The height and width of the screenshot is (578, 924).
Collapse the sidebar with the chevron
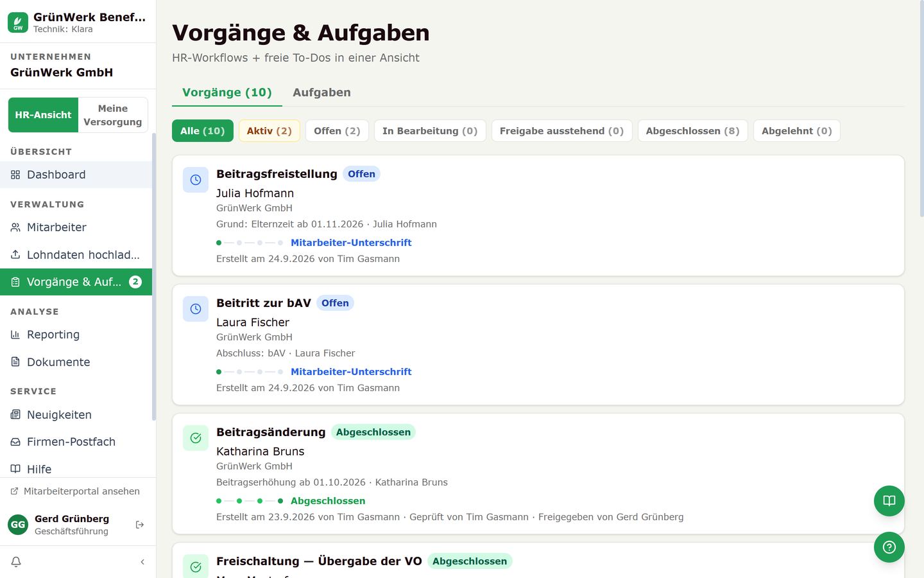(x=142, y=562)
